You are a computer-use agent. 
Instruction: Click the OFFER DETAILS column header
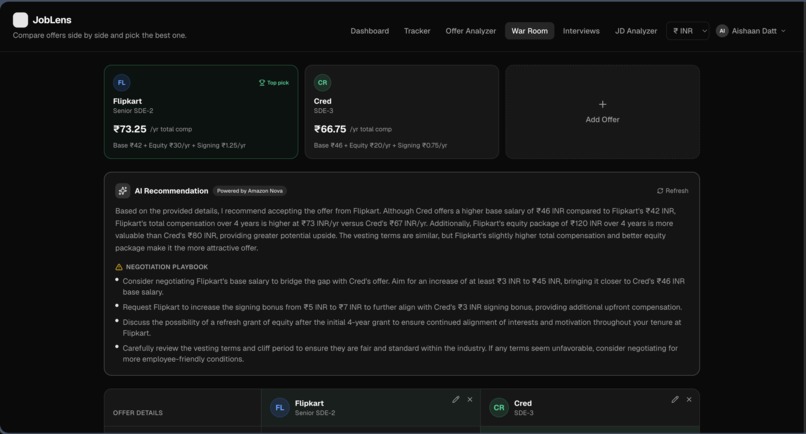tap(138, 413)
